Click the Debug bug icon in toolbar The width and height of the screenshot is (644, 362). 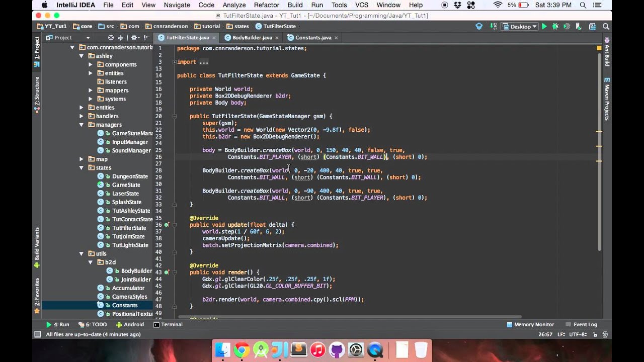555,27
